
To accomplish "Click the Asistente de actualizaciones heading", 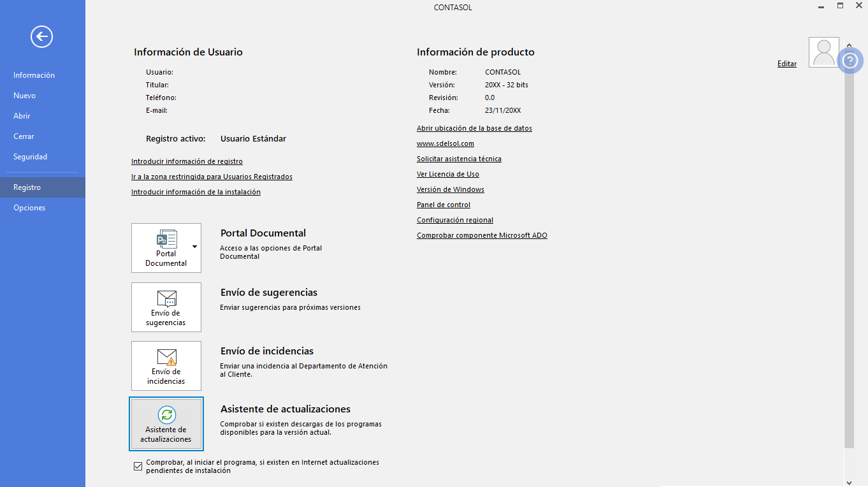I will pos(286,409).
